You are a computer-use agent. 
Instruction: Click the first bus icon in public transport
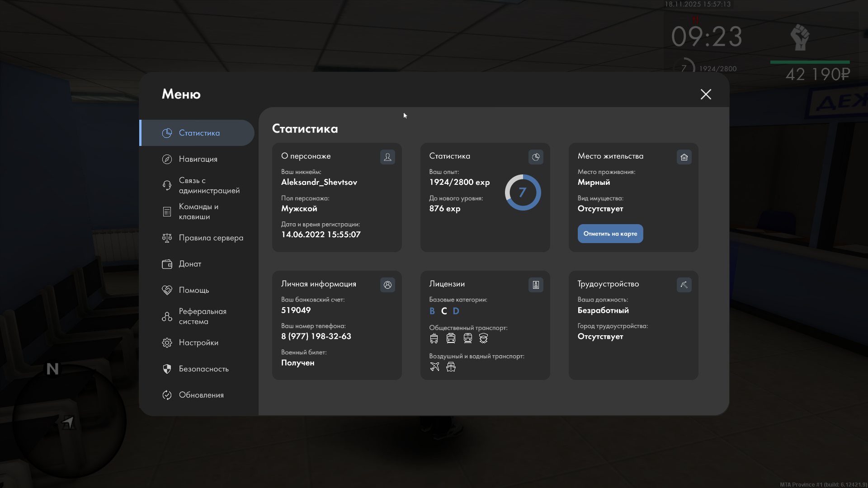click(434, 338)
